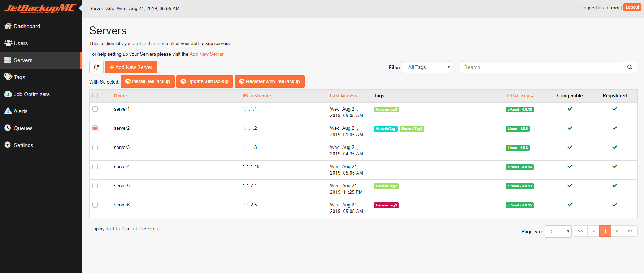Click the Alerts warning triangle icon
This screenshot has width=644, height=273.
[8, 111]
